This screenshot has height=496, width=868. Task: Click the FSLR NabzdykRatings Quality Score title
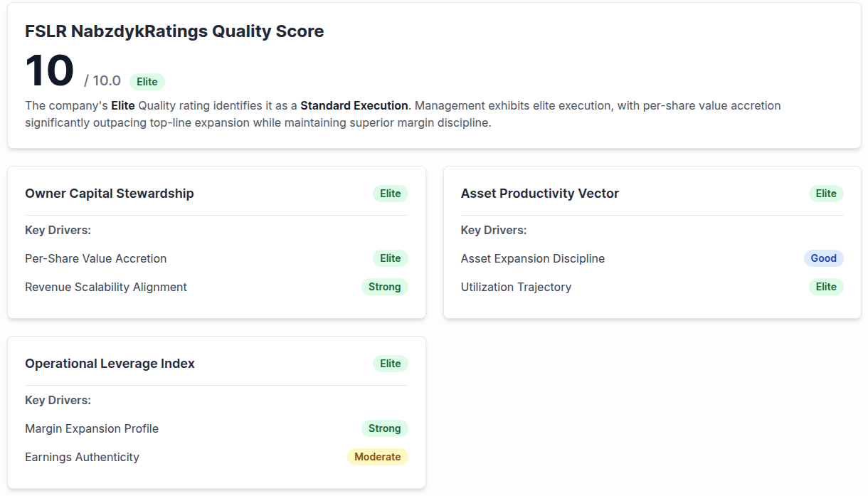pyautogui.click(x=174, y=31)
